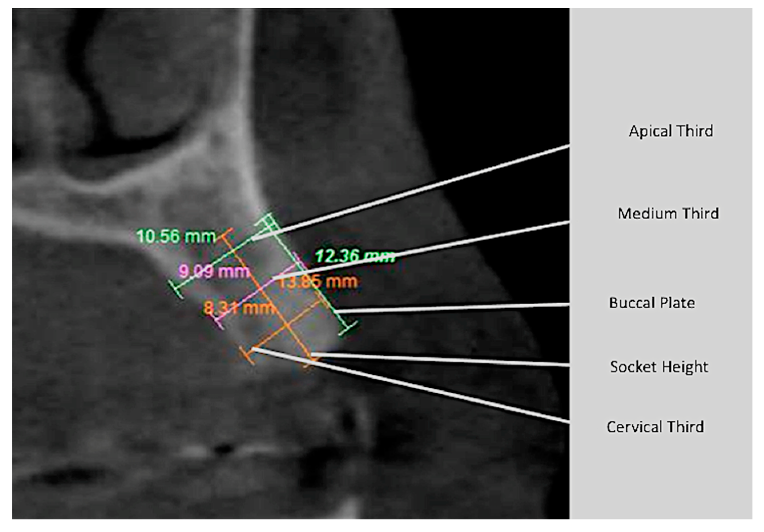764x532 pixels.
Task: Click the Socket Height label
Action: 659,367
